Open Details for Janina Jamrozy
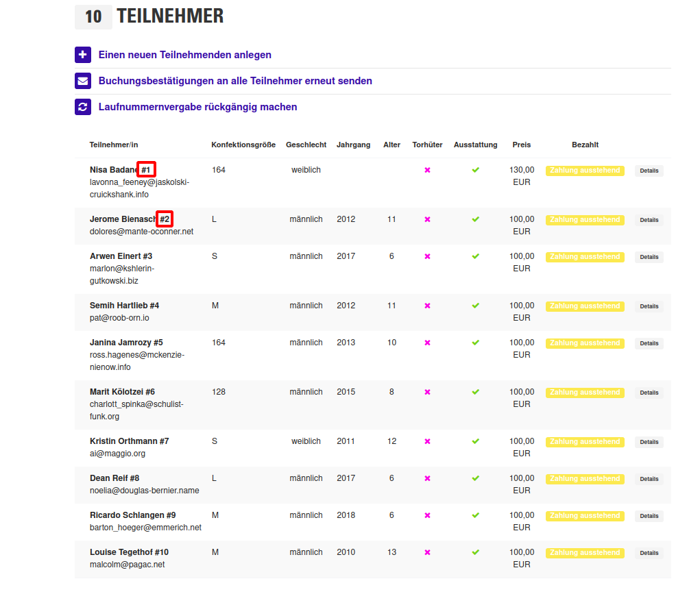Image resolution: width=700 pixels, height=605 pixels. [649, 343]
